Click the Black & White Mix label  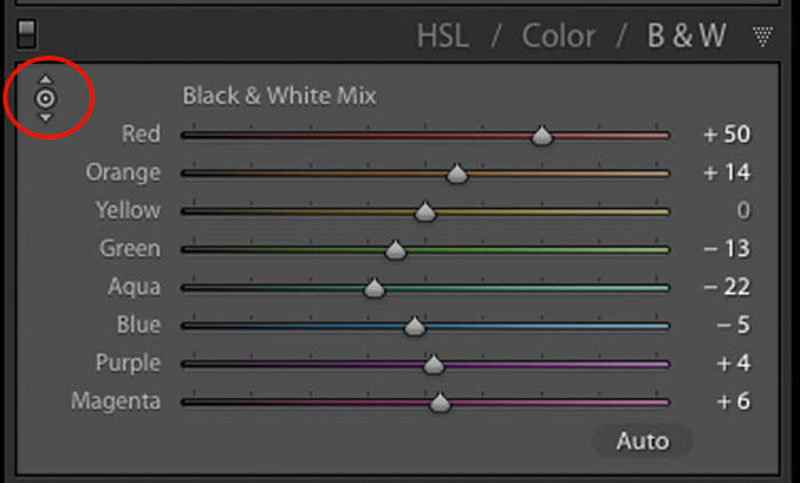pos(280,95)
